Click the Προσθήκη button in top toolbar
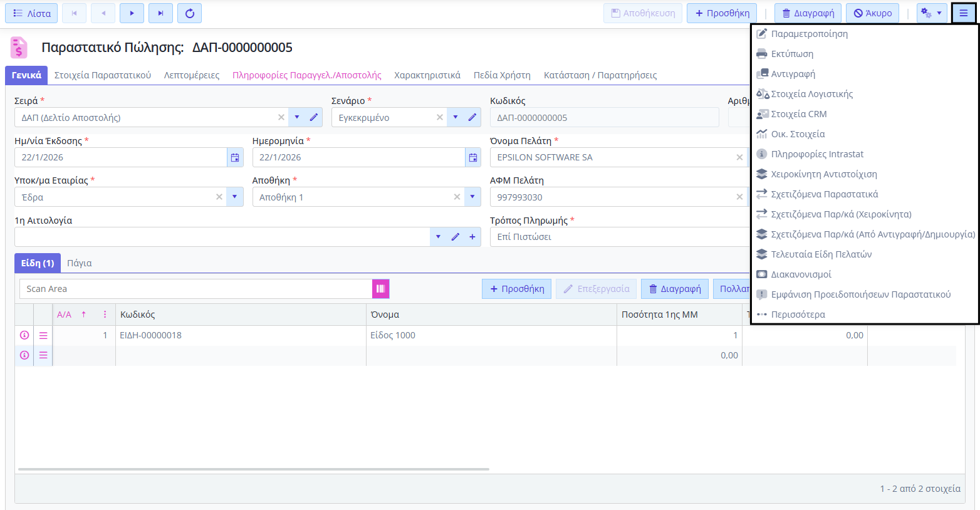980x510 pixels. pos(722,13)
